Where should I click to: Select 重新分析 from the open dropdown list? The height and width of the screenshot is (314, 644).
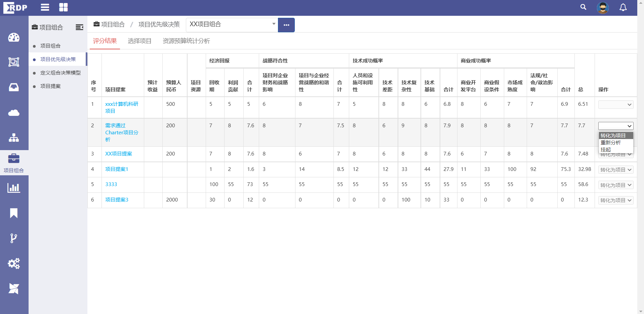click(x=611, y=143)
